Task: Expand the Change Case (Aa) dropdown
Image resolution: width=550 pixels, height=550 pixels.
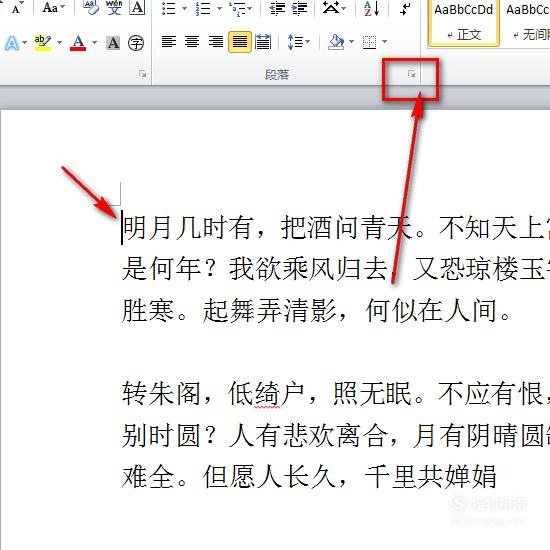Action: click(x=63, y=7)
